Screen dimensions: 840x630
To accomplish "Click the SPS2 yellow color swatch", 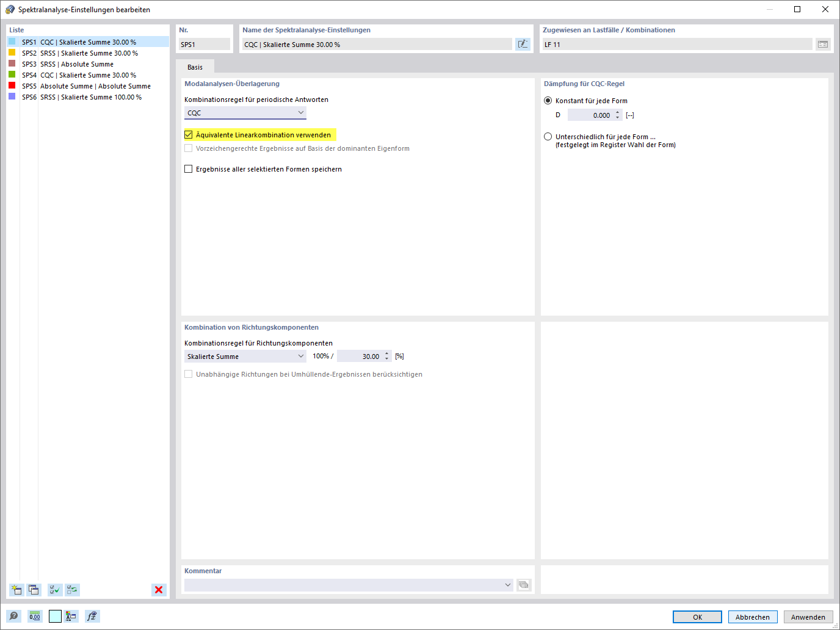I will (12, 52).
